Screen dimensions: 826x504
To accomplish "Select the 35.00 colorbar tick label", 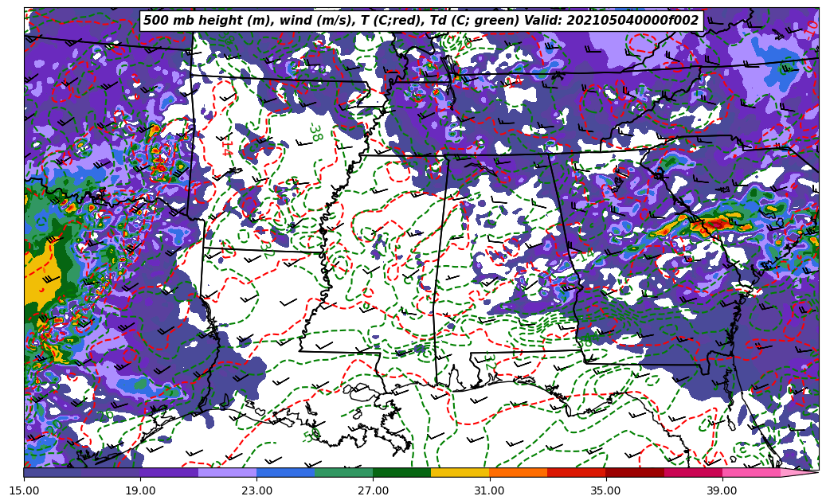I will (605, 490).
